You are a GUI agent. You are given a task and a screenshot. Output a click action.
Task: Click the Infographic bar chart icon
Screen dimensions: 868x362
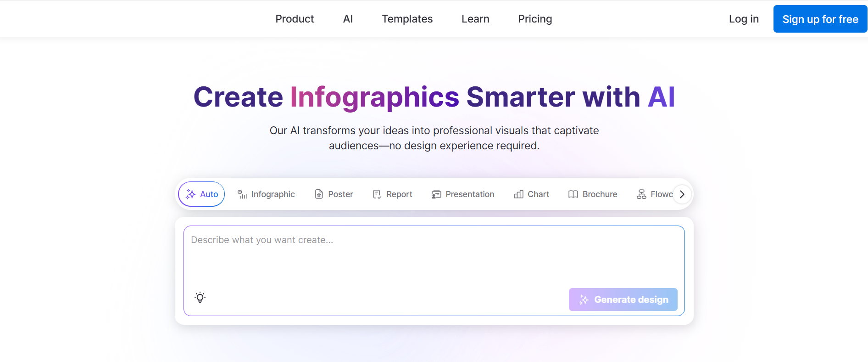242,194
